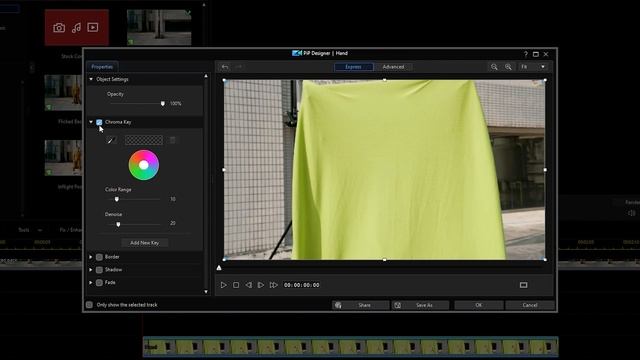Confirm with the OK button
Screen dimensions: 640x360
point(478,305)
